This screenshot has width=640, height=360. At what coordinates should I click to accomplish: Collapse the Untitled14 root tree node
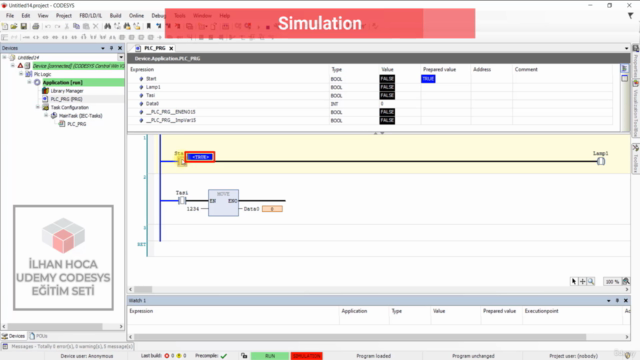[5, 58]
